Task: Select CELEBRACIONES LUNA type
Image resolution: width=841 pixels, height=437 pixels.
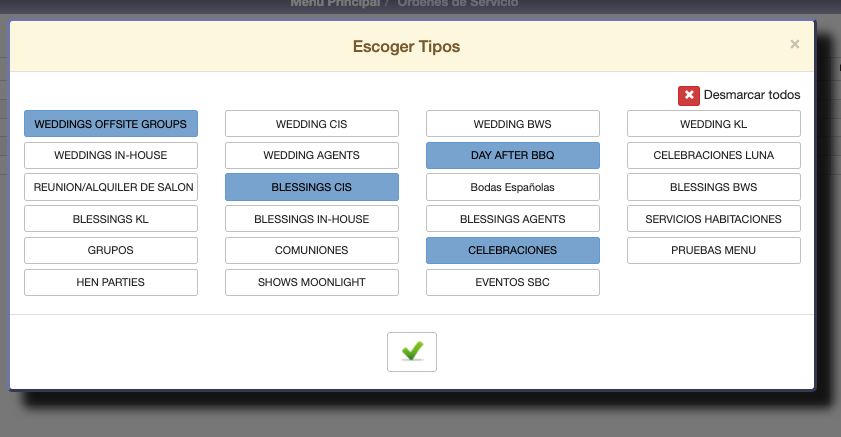Action: [713, 155]
